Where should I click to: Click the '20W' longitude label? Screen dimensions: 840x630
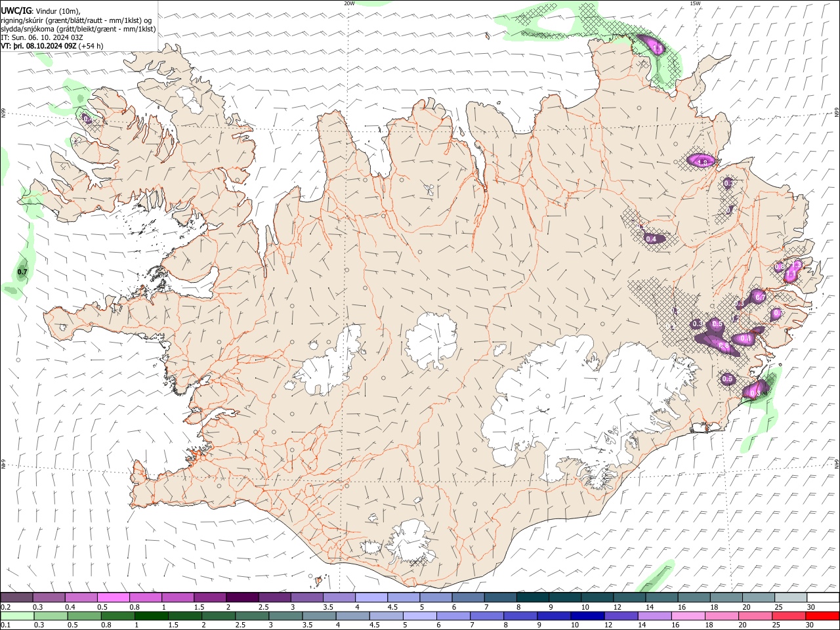[349, 3]
